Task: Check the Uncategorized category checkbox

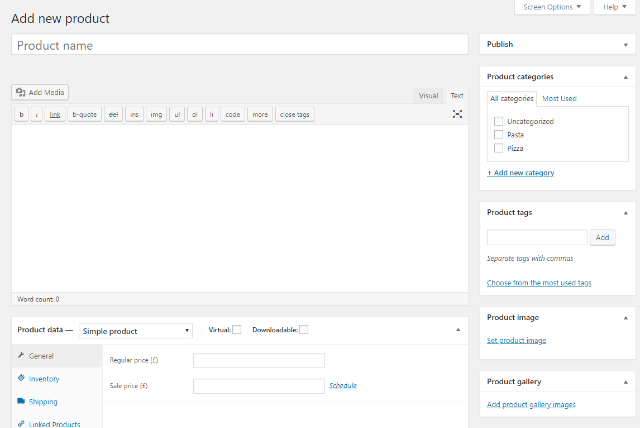Action: (498, 121)
